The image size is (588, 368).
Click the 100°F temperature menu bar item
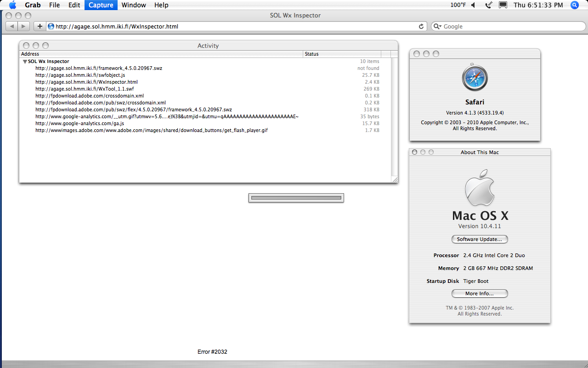[x=458, y=5]
